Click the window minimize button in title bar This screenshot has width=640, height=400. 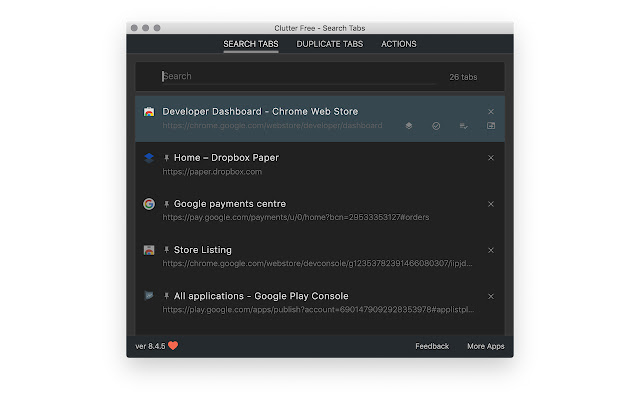pos(146,28)
